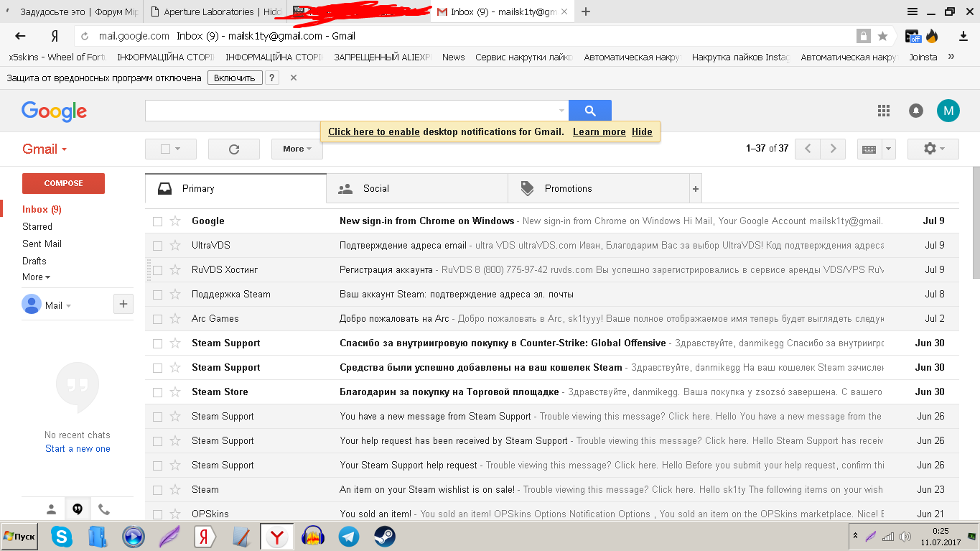The width and height of the screenshot is (980, 551).
Task: Click 'Click here to enable' notifications link
Action: [x=374, y=131]
